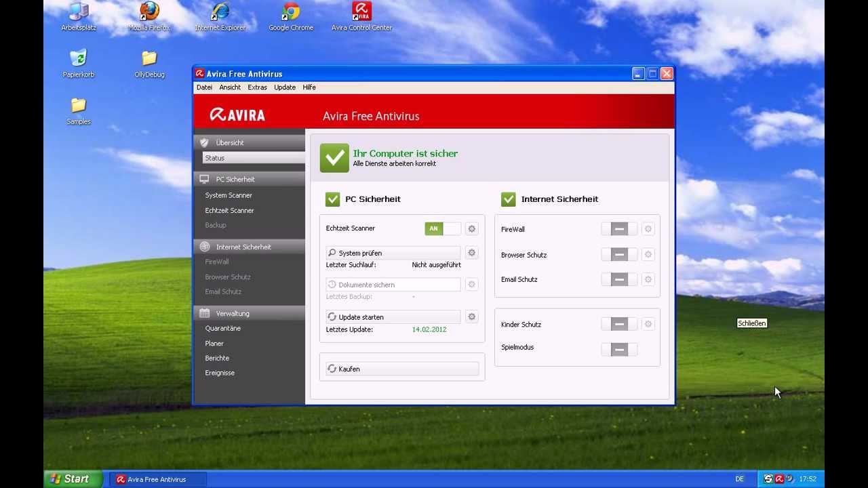Select the Mozilla Firefox desktop icon
The width and height of the screenshot is (868, 488).
pos(149,16)
